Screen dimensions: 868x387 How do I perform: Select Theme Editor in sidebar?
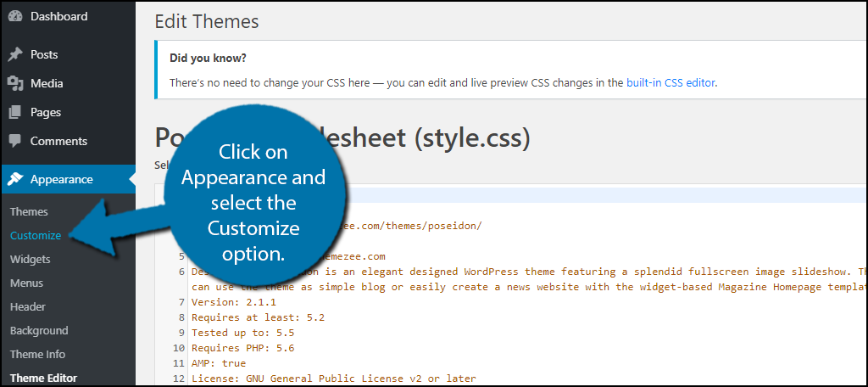[x=43, y=378]
